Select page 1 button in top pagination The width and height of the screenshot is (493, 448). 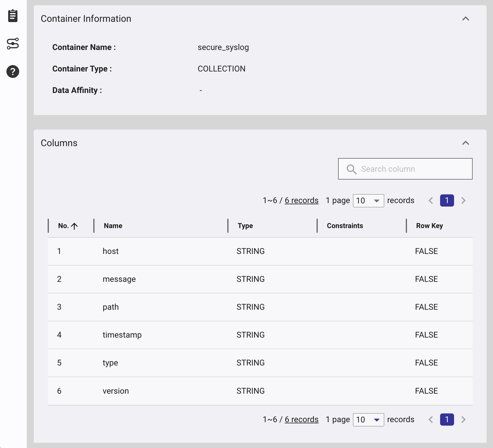tap(447, 200)
